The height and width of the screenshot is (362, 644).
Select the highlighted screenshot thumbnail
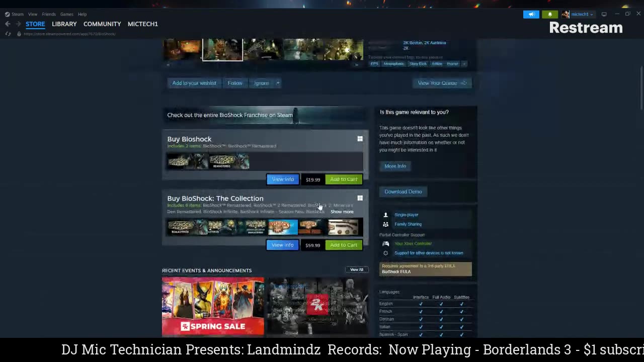222,50
